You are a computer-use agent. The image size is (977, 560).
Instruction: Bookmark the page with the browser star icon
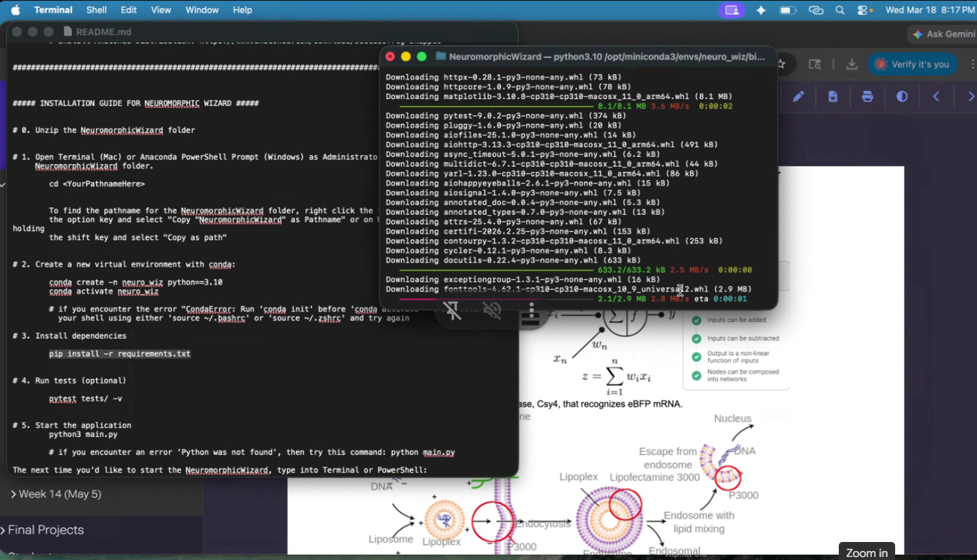coord(782,65)
